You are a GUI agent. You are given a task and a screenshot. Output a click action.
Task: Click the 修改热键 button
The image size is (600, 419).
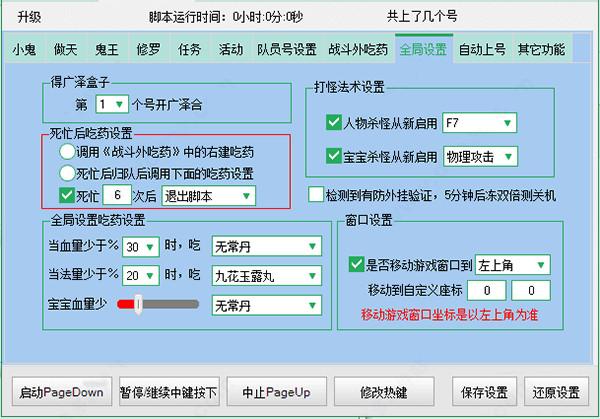point(384,392)
